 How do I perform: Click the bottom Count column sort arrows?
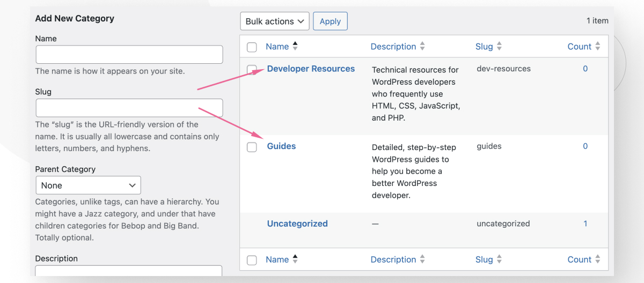point(598,259)
